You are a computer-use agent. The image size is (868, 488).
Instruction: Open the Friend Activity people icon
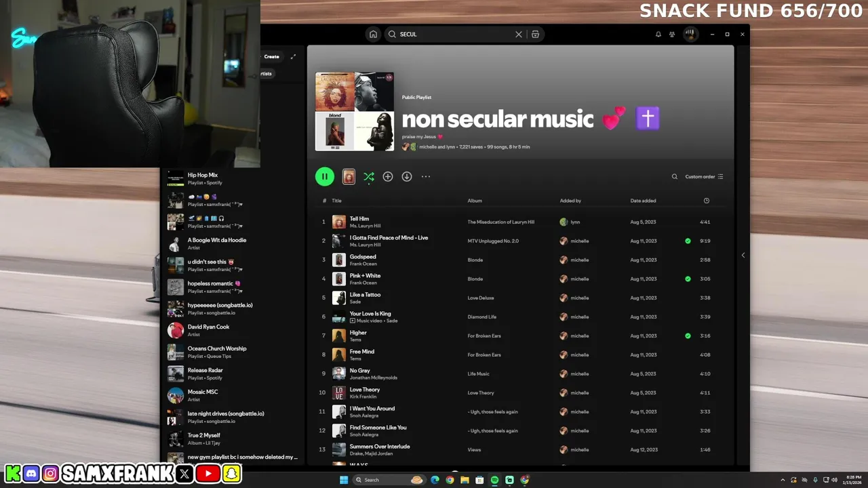click(x=672, y=34)
